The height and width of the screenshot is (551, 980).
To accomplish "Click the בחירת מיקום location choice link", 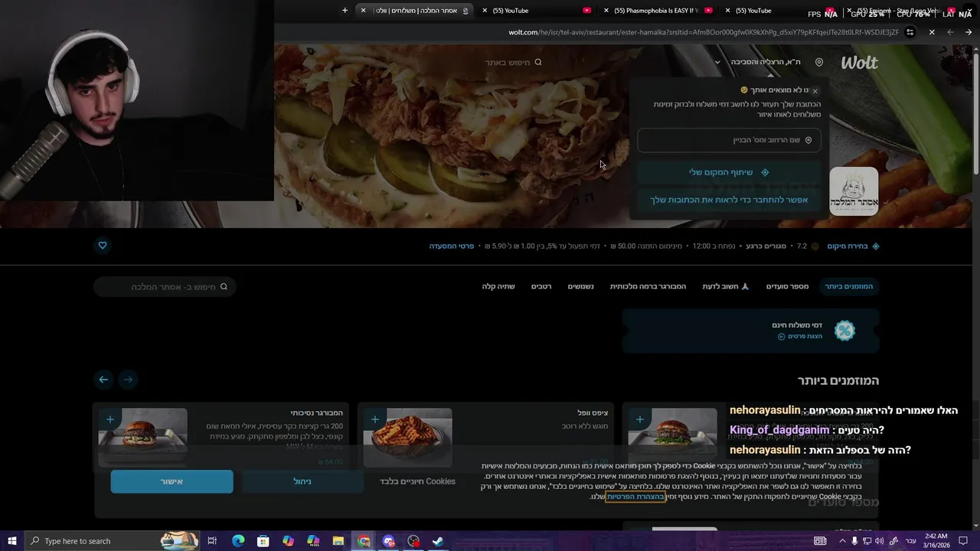I will 853,246.
